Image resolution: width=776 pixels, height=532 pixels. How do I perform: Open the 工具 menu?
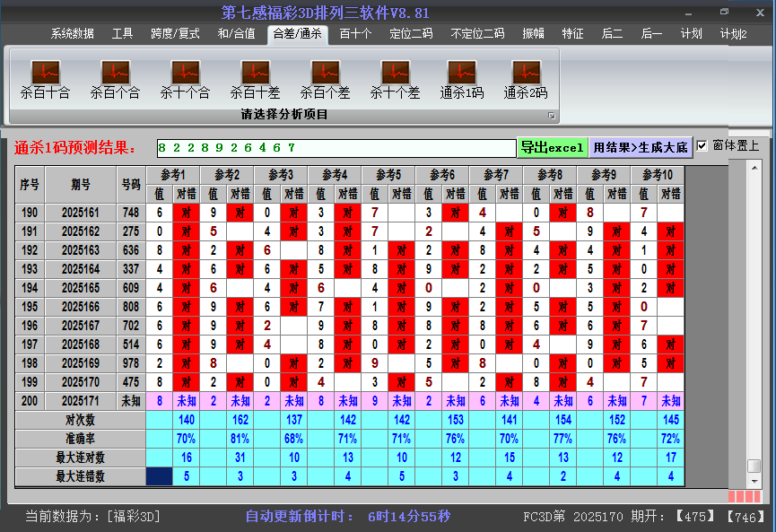122,34
